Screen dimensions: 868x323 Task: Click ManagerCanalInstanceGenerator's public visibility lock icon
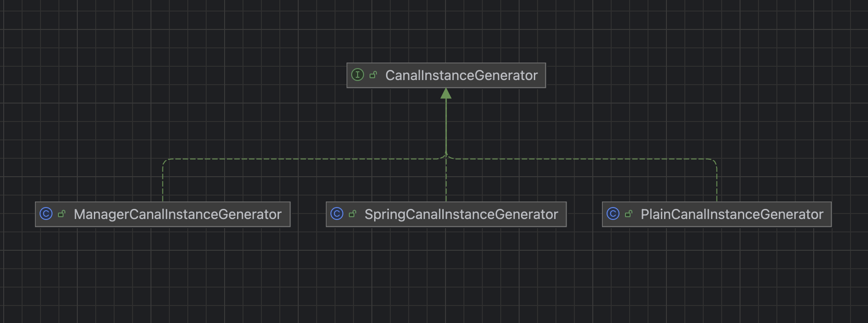pyautogui.click(x=62, y=213)
